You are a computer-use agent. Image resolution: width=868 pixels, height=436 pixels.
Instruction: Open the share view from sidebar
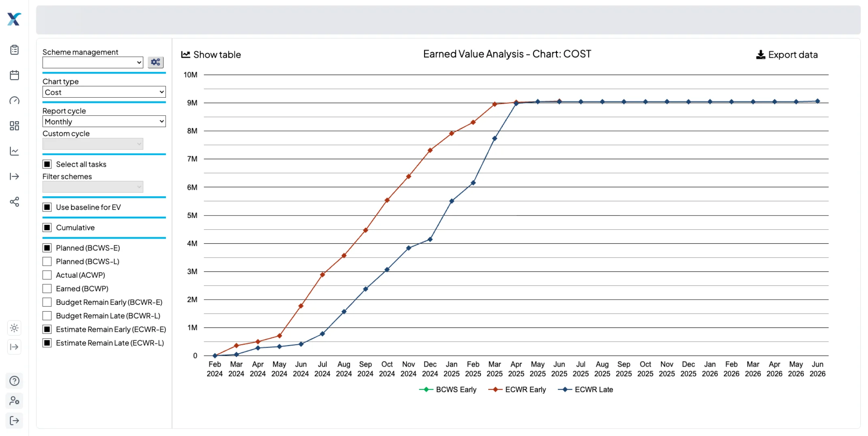click(x=15, y=202)
